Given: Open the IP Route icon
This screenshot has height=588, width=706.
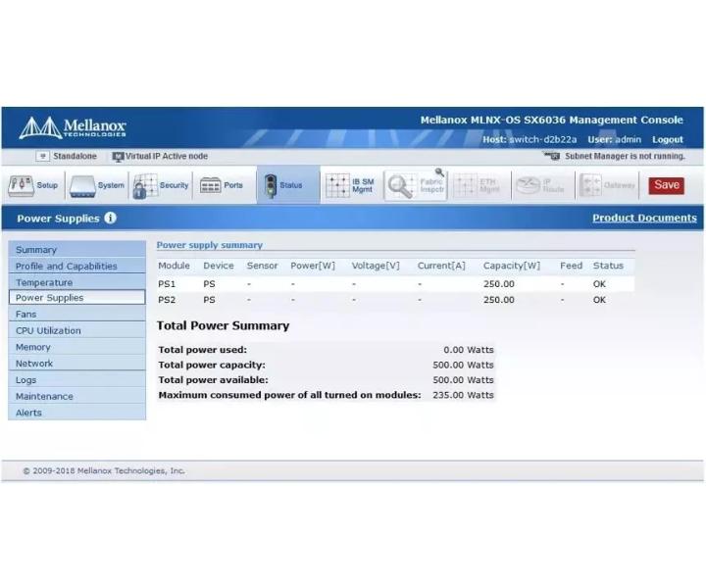Looking at the screenshot, I should [x=528, y=185].
